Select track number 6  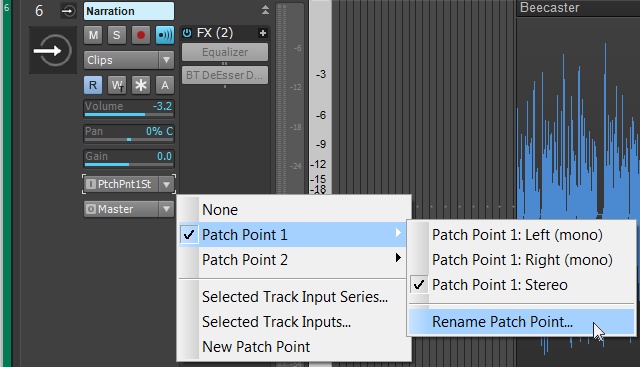pyautogui.click(x=39, y=11)
